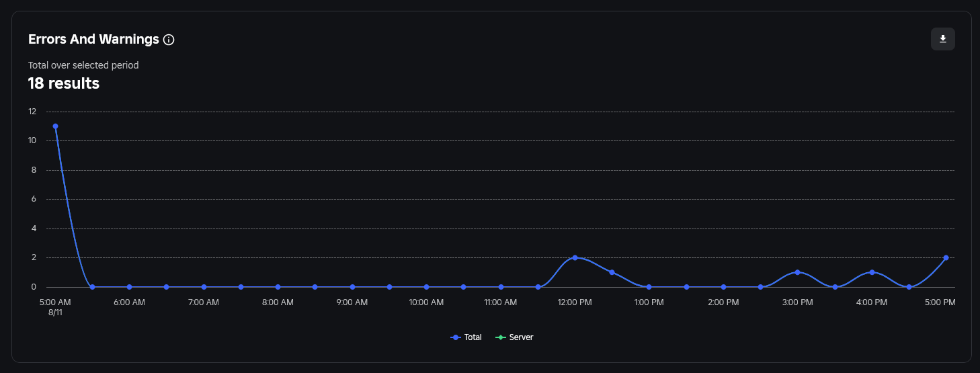Click the 9:00 AM data point
The image size is (980, 373).
click(x=352, y=287)
